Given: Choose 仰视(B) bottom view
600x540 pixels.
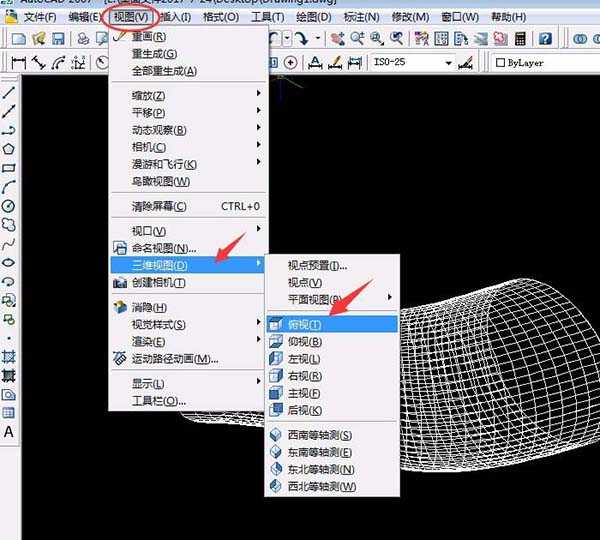Looking at the screenshot, I should coord(332,341).
